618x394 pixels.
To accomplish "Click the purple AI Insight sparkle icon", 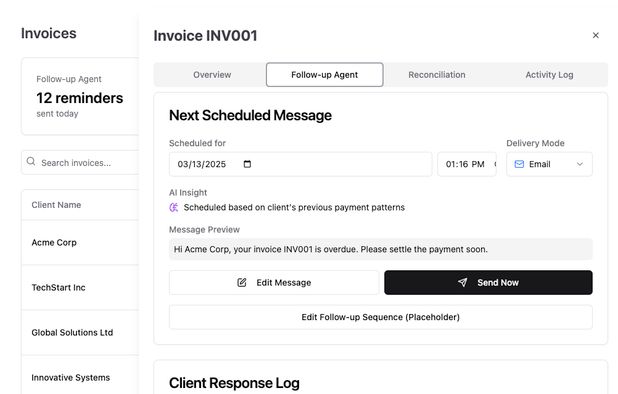I will point(173,207).
